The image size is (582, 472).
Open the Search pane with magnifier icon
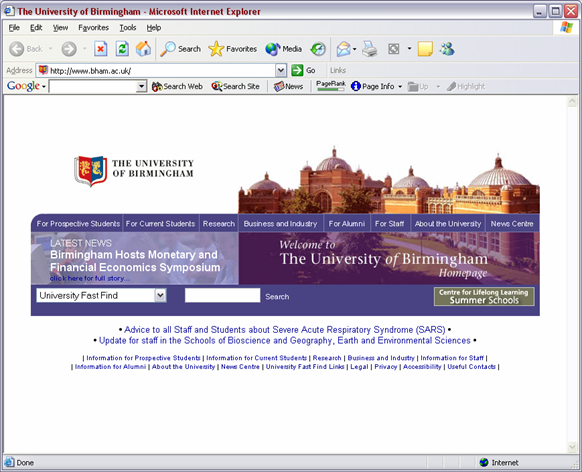180,49
